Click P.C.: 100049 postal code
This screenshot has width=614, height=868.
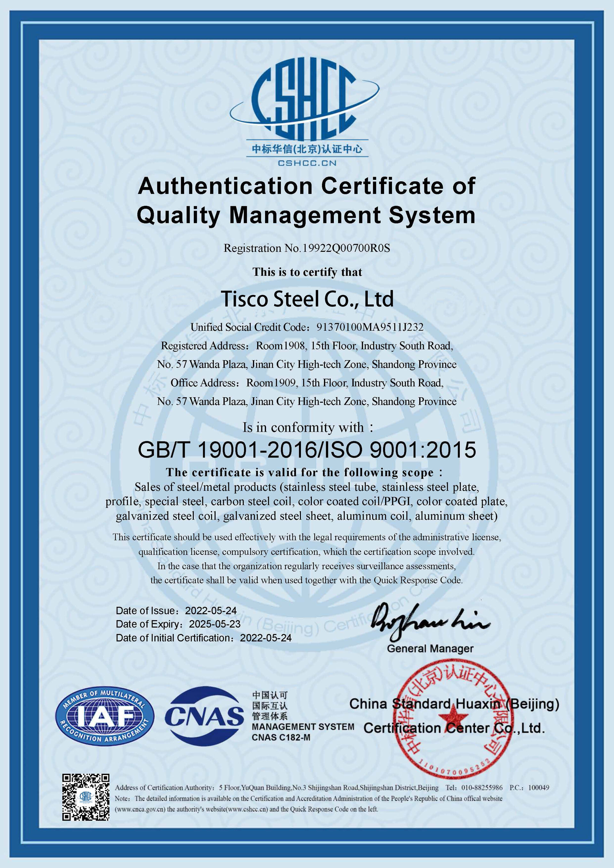[x=529, y=788]
